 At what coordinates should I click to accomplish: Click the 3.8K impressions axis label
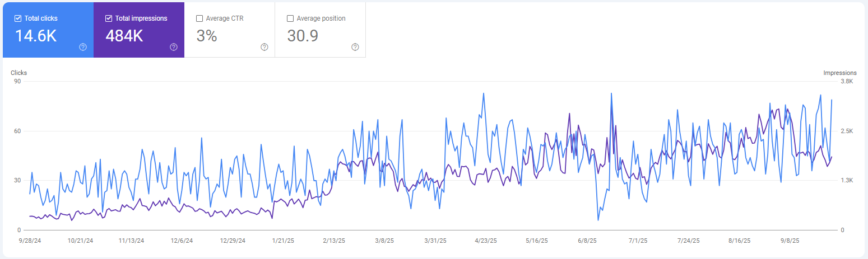847,82
